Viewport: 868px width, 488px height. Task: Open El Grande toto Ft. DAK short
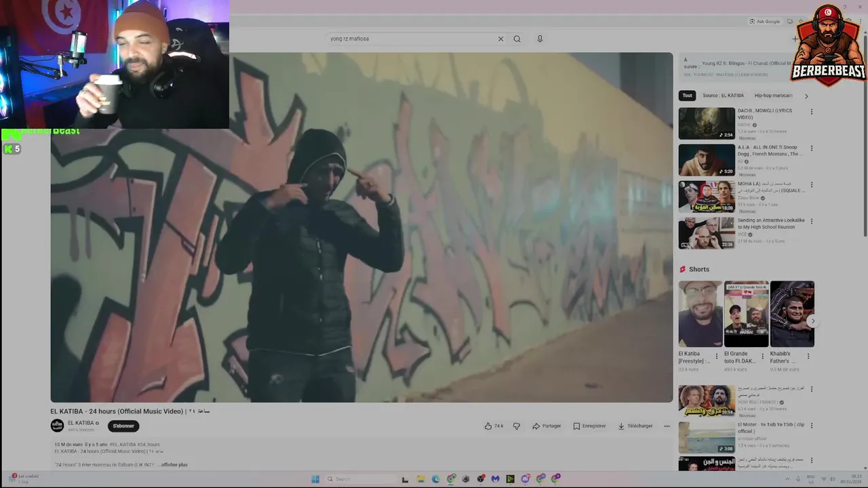pos(746,314)
